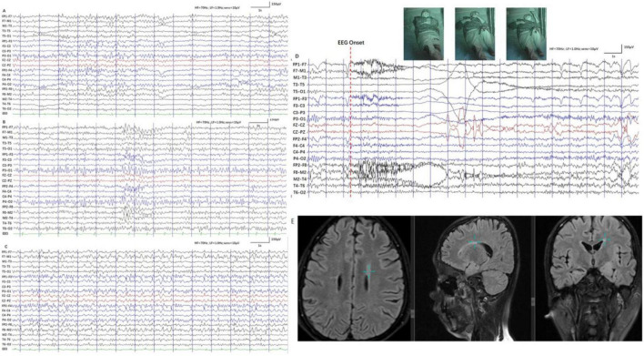The width and height of the screenshot is (644, 356).
Task: Click the red dashed onset line in panel D
Action: 350,122
